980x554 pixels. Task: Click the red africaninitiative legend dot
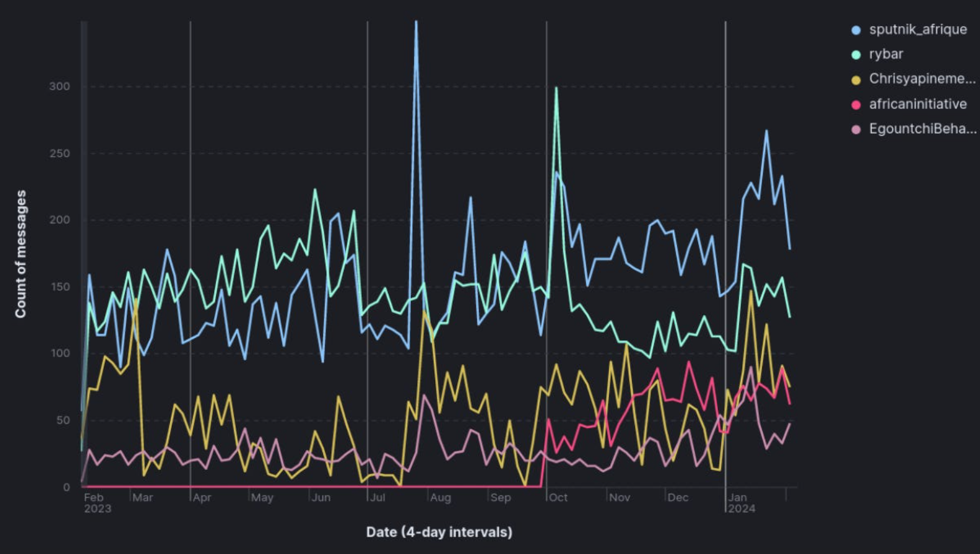tap(856, 105)
